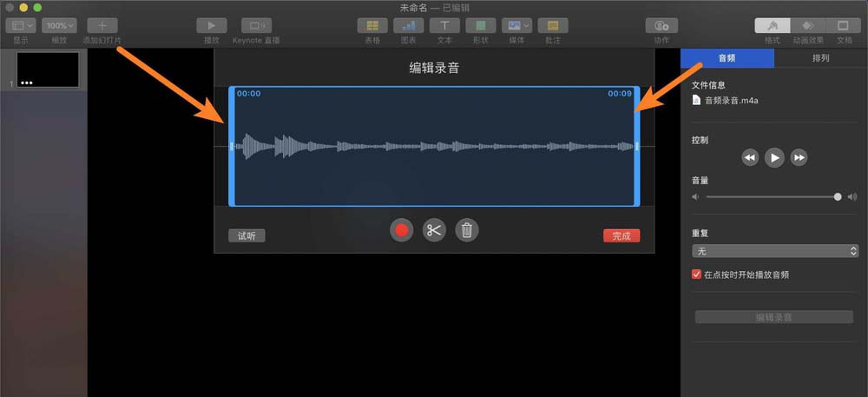Add a text box via 文本 icon

pos(444,25)
